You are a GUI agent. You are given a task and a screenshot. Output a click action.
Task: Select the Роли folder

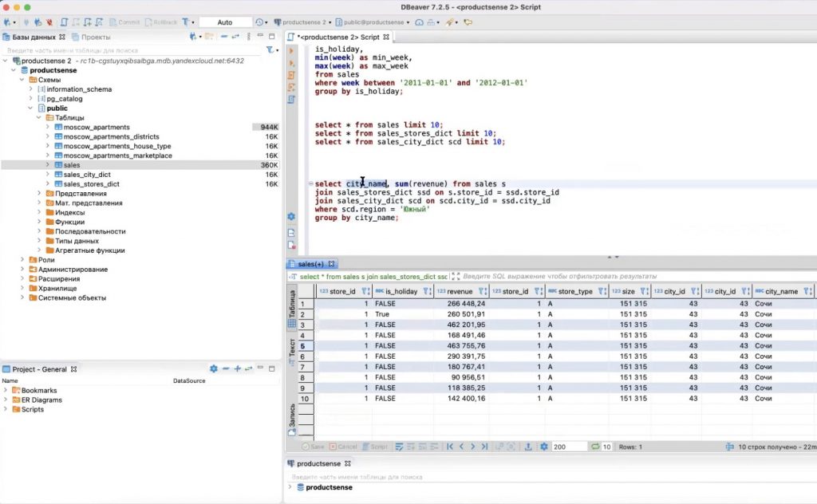click(x=41, y=260)
